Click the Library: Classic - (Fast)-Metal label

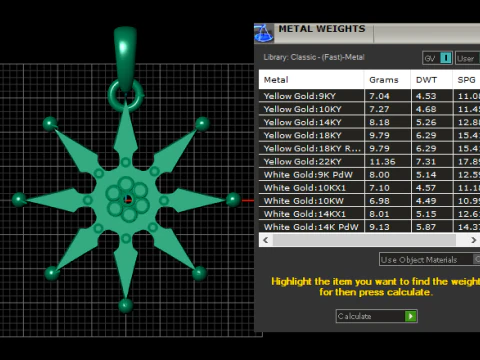pyautogui.click(x=314, y=57)
